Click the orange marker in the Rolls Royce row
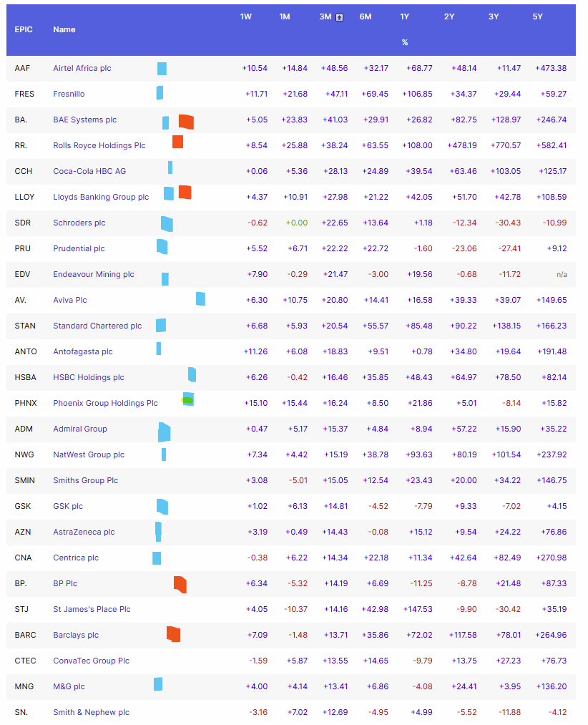 click(x=177, y=142)
